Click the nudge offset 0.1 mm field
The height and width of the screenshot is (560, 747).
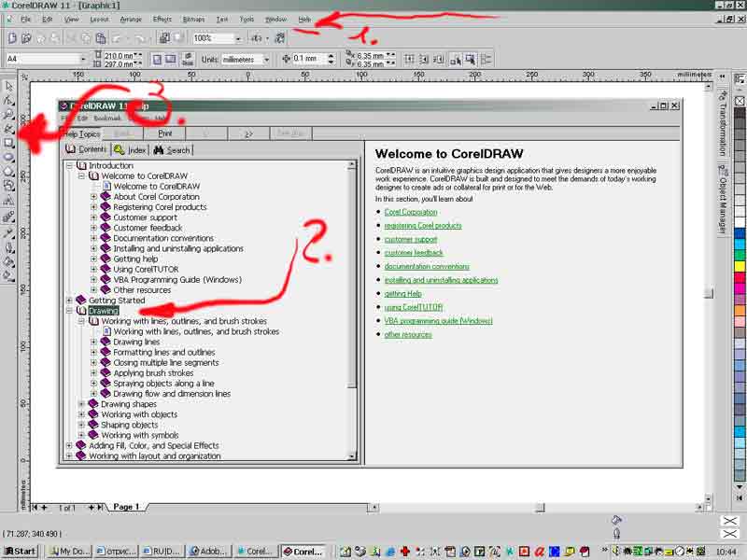tap(308, 59)
